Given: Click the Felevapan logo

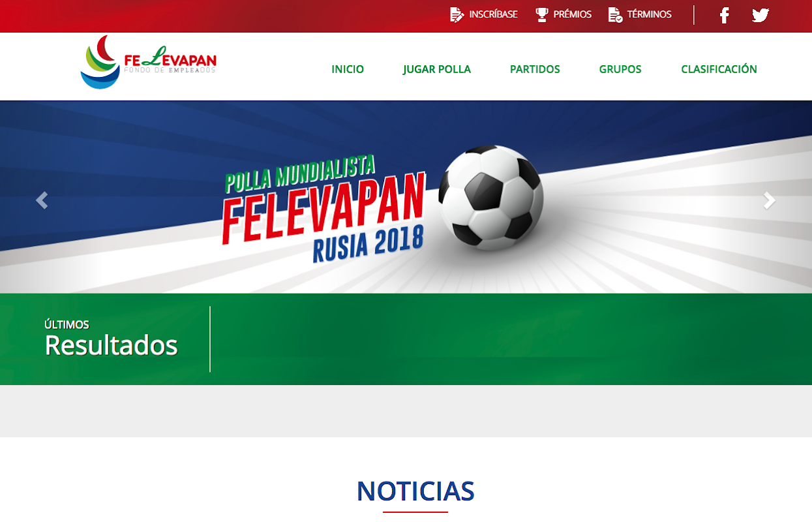Looking at the screenshot, I should point(149,63).
